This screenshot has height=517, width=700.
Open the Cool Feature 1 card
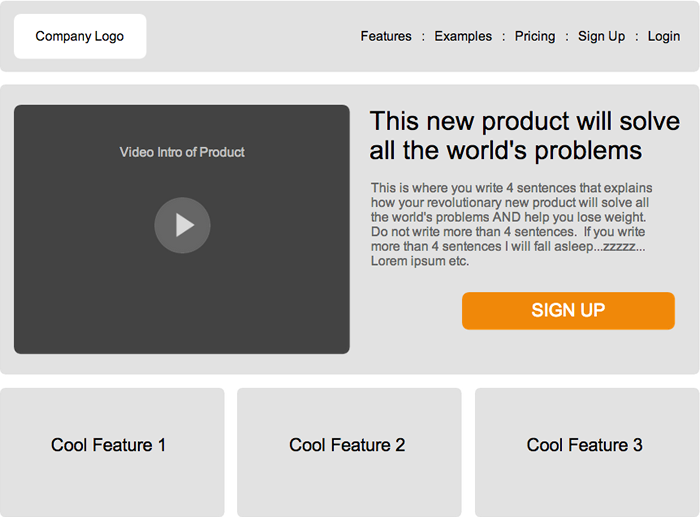112,452
